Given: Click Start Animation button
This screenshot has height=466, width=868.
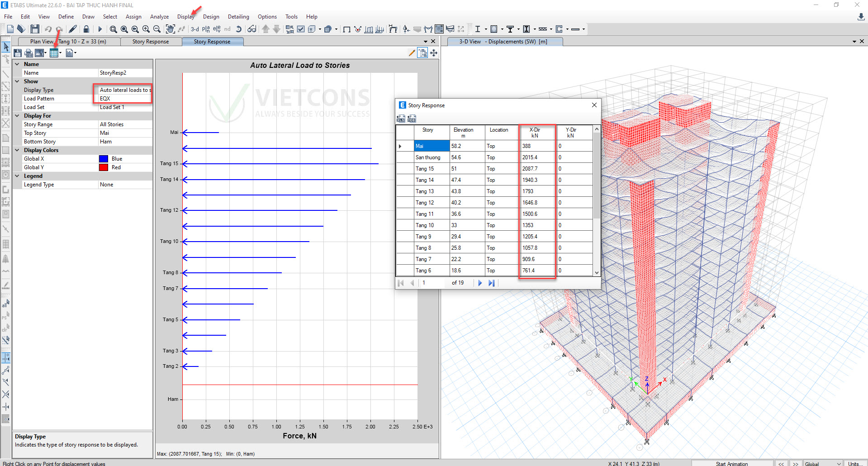Looking at the screenshot, I should point(731,463).
